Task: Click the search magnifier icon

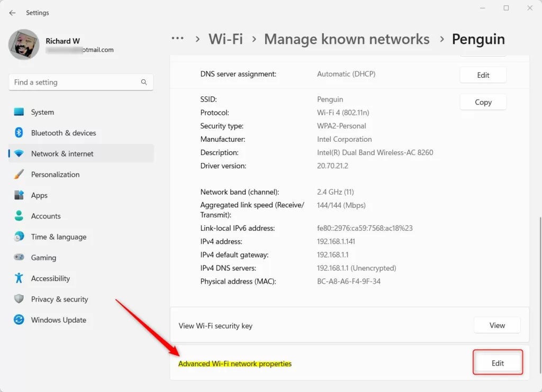Action: tap(144, 83)
